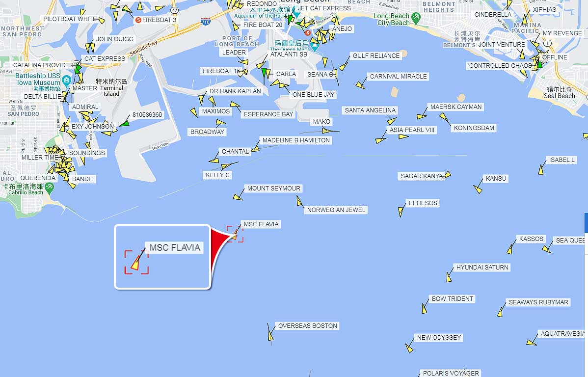Click the NORWEGIAN JEWEL ship icon
The width and height of the screenshot is (588, 377).
(299, 202)
